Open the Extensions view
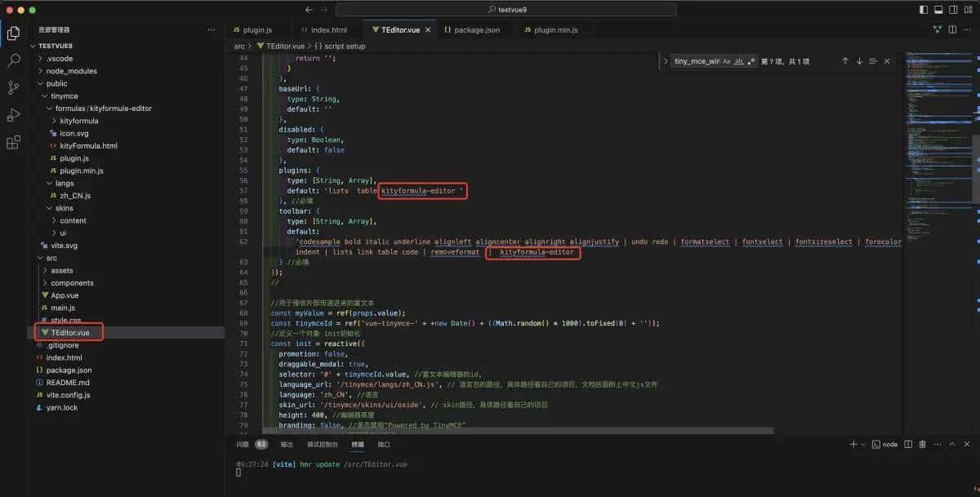The image size is (980, 497). coord(13,142)
